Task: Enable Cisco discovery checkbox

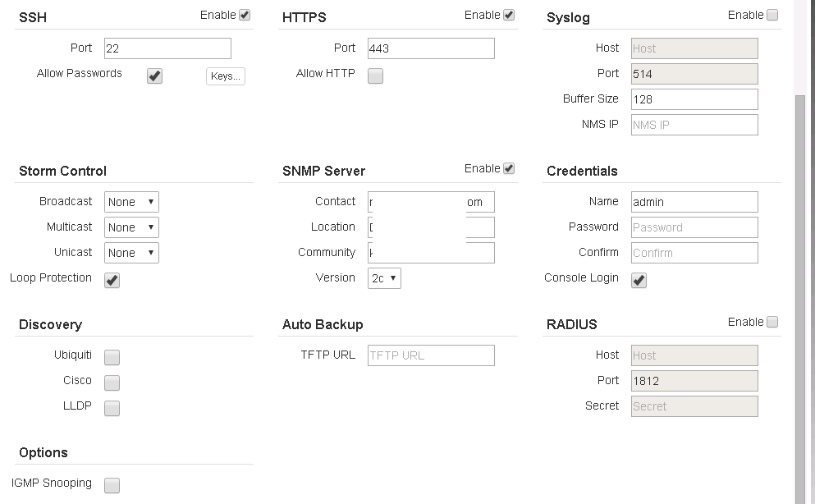Action: click(112, 383)
